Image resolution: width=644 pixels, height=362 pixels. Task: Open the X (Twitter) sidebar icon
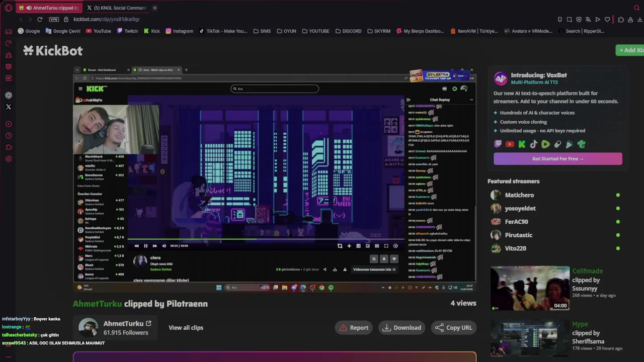9,107
